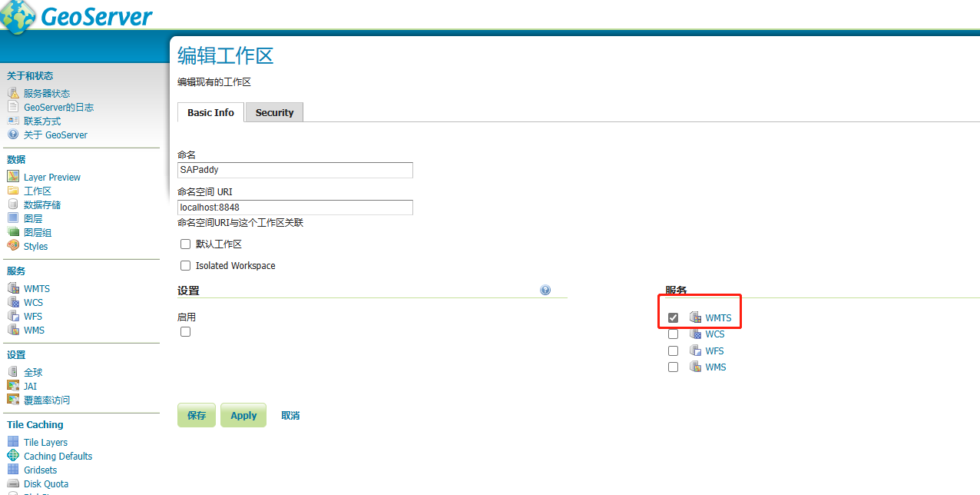Screen dimensions: 980x495
Task: Click the 关于 GeoServer help icon
Action: coord(13,135)
